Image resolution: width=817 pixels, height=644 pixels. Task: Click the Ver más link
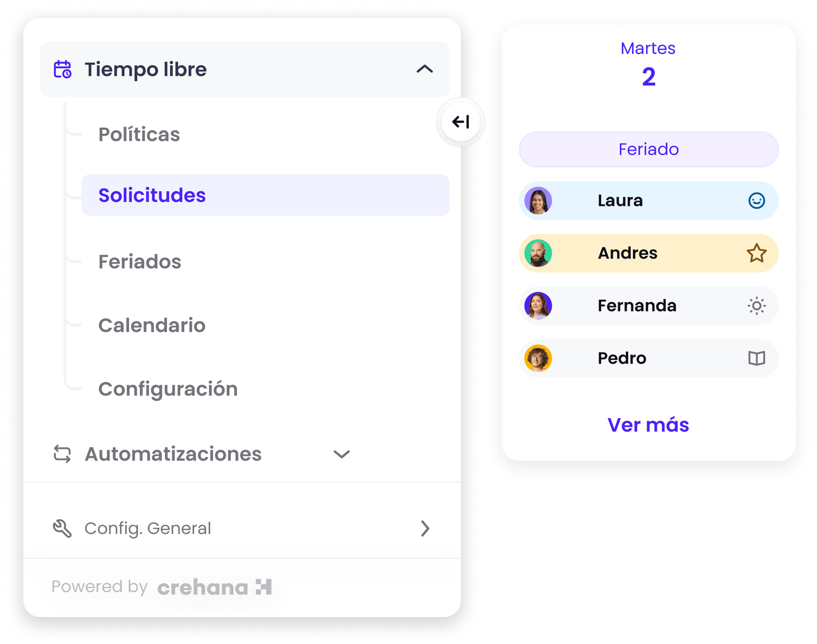point(648,425)
